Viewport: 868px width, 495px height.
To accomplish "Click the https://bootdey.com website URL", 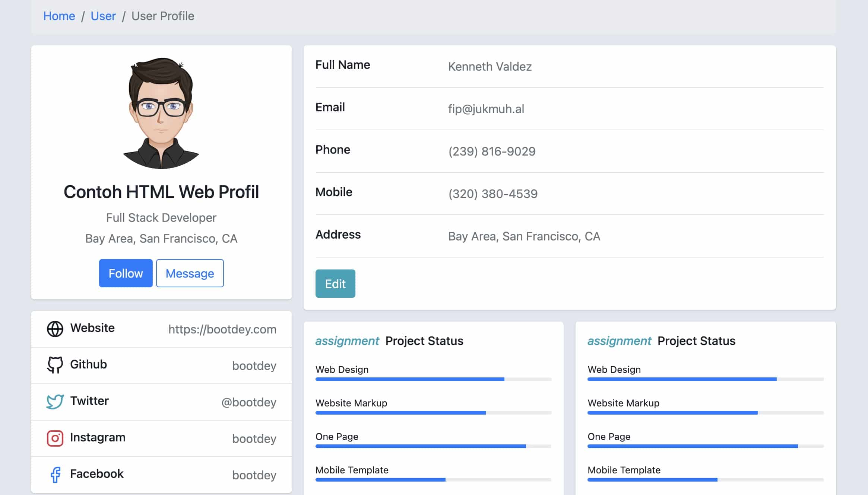I will tap(222, 329).
